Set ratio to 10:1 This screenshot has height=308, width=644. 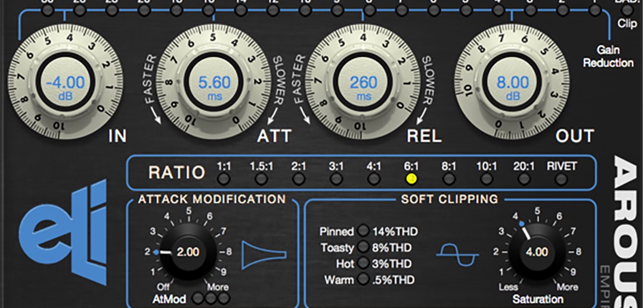pyautogui.click(x=487, y=179)
